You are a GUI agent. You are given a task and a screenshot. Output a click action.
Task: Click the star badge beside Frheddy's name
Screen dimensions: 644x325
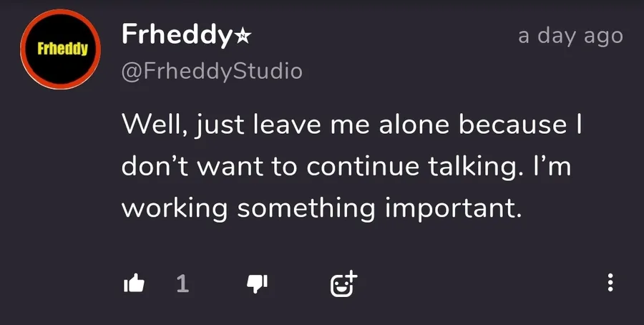click(x=243, y=34)
